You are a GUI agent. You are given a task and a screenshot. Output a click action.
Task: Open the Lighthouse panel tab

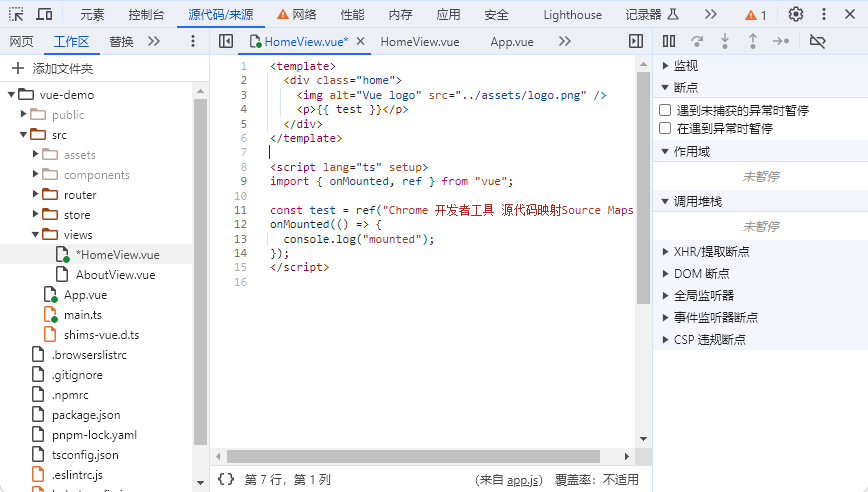point(572,14)
